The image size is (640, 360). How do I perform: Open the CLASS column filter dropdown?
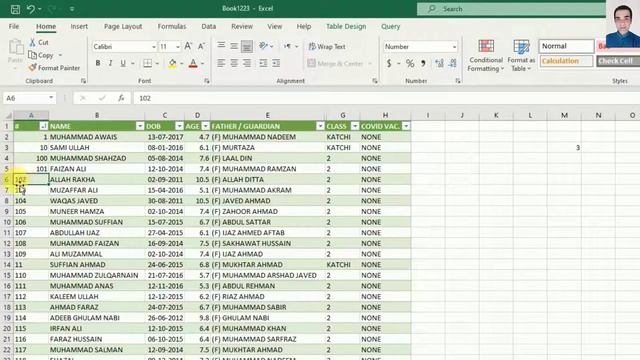355,126
